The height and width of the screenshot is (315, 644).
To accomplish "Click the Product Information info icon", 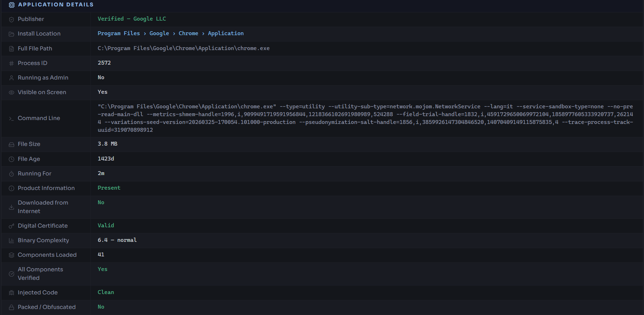I will [x=11, y=189].
